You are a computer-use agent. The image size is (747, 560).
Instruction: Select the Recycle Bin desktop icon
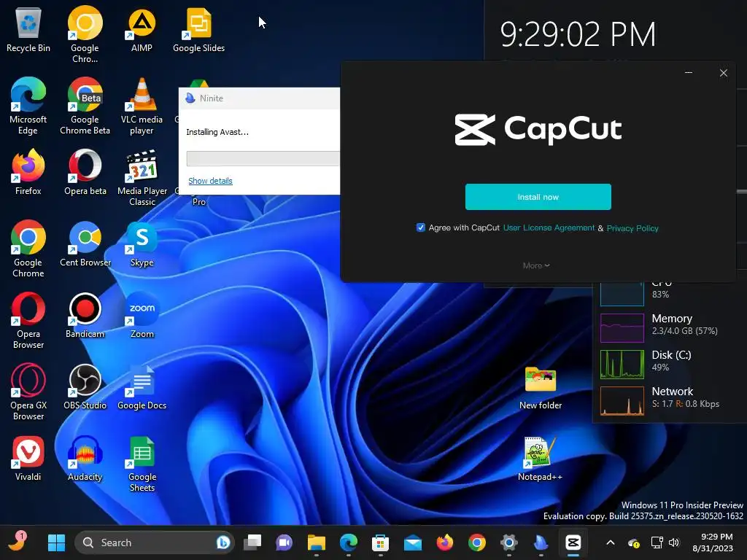(28, 30)
